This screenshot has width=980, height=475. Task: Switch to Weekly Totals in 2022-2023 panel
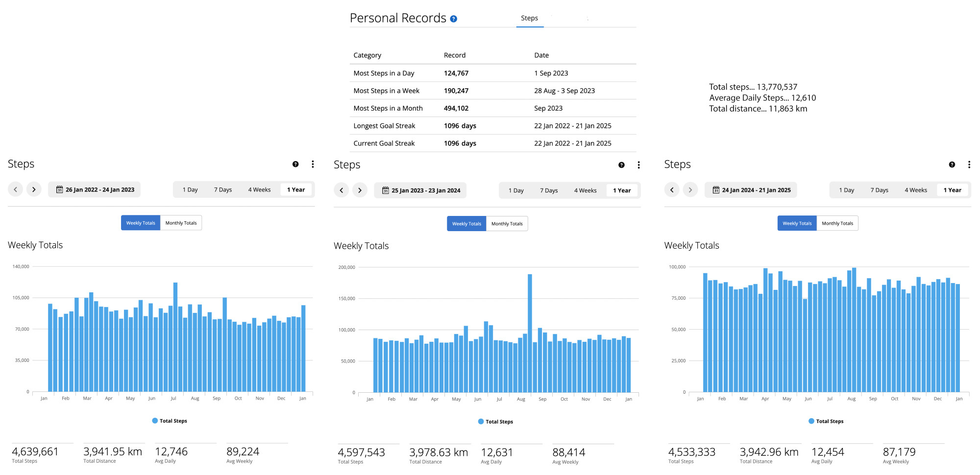coord(141,223)
